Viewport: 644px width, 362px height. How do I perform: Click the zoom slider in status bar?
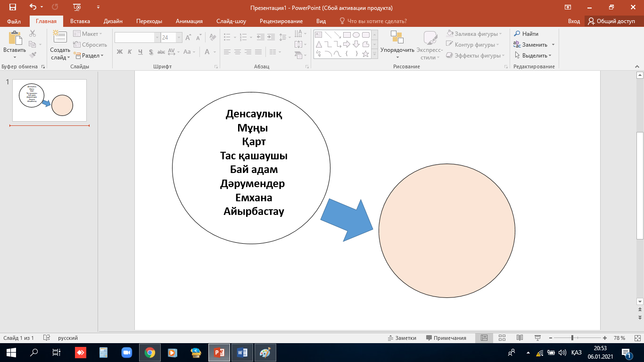pyautogui.click(x=572, y=338)
